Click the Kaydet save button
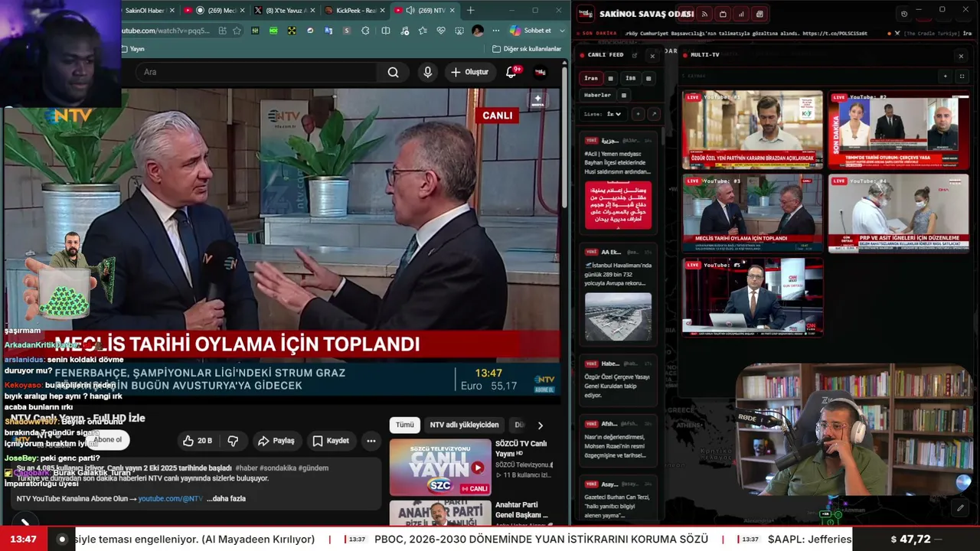Viewport: 980px width, 551px height. [331, 441]
